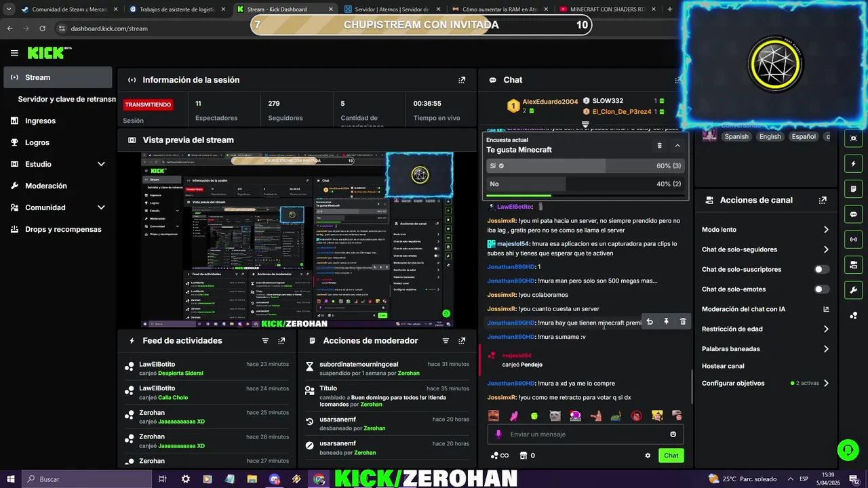This screenshot has width=868, height=488.
Task: Select the English language tag
Action: click(x=770, y=136)
